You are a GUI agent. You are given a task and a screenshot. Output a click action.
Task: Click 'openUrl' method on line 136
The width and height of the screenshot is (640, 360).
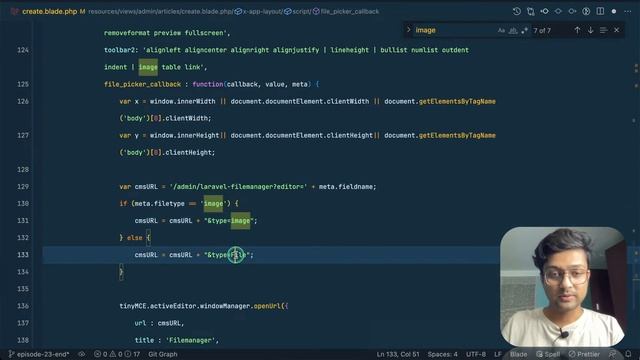(267, 306)
